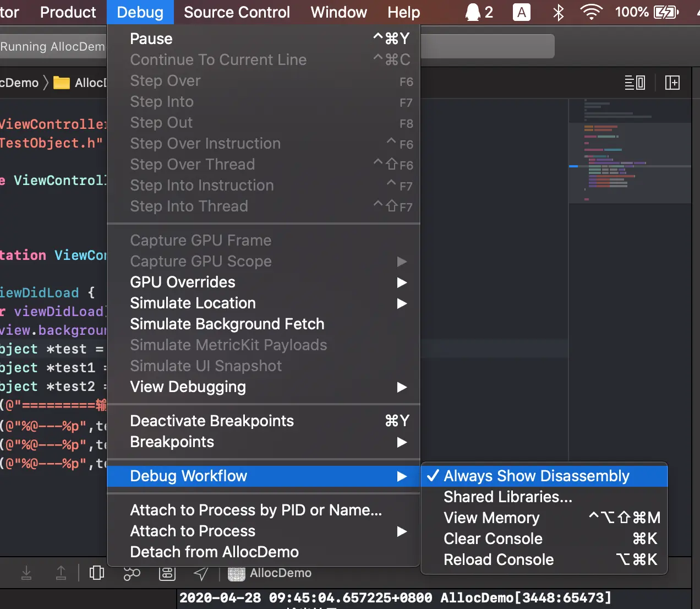Open the Source Control menu

click(237, 12)
